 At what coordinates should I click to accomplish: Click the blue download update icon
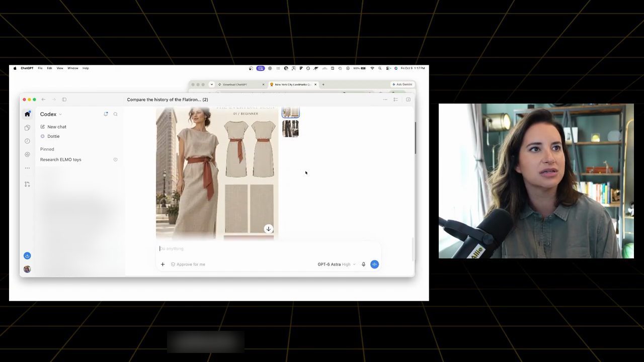click(27, 255)
